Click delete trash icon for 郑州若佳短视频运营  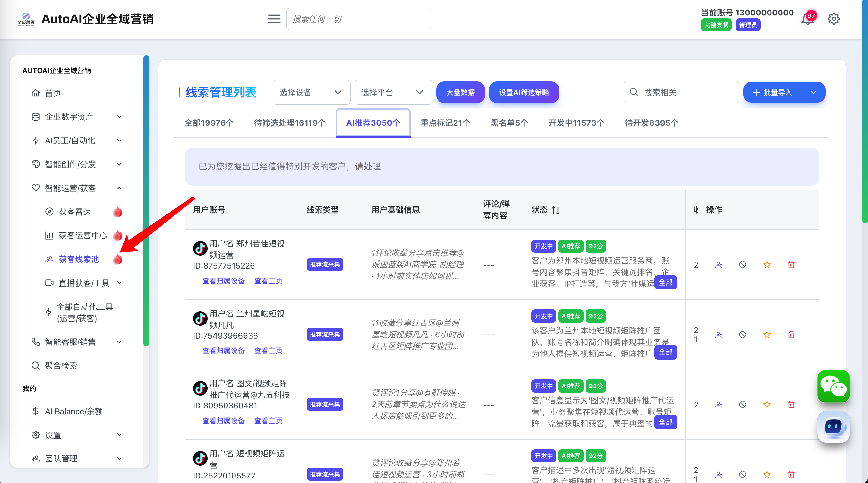791,264
